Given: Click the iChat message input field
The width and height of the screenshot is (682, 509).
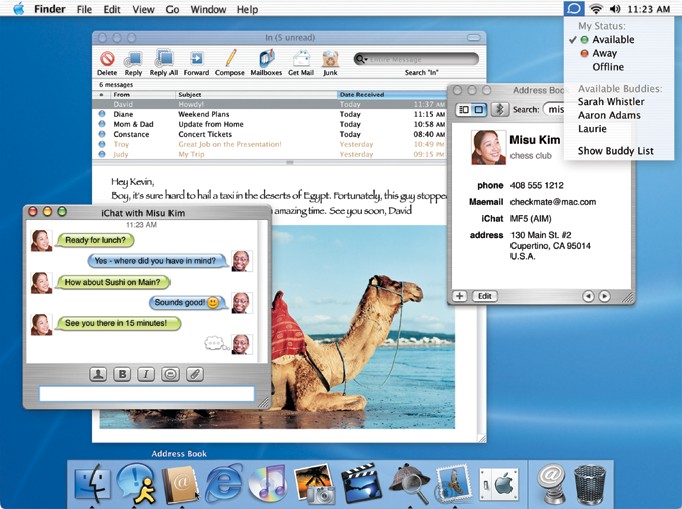Looking at the screenshot, I should point(147,394).
